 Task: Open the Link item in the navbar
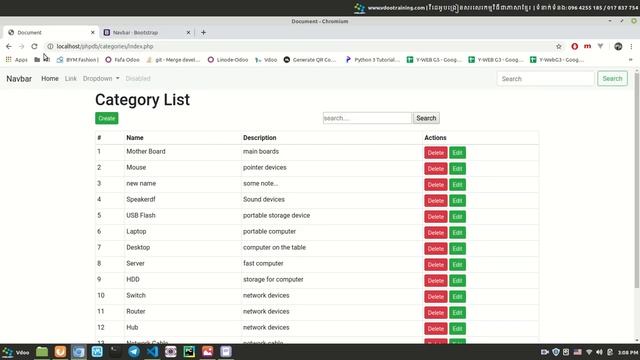pyautogui.click(x=71, y=78)
